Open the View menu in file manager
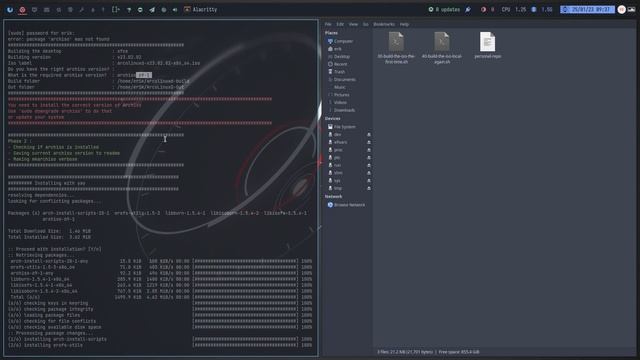640x360 pixels. pyautogui.click(x=353, y=24)
